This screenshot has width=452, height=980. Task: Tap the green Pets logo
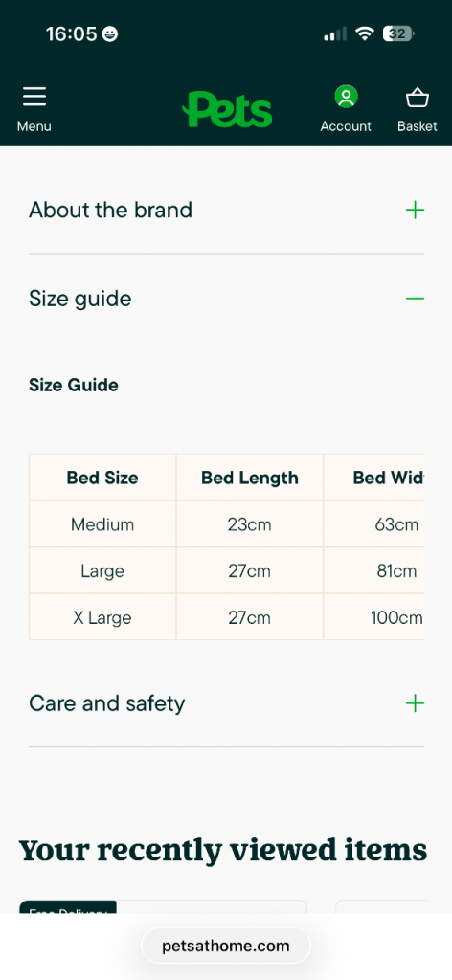tap(227, 109)
